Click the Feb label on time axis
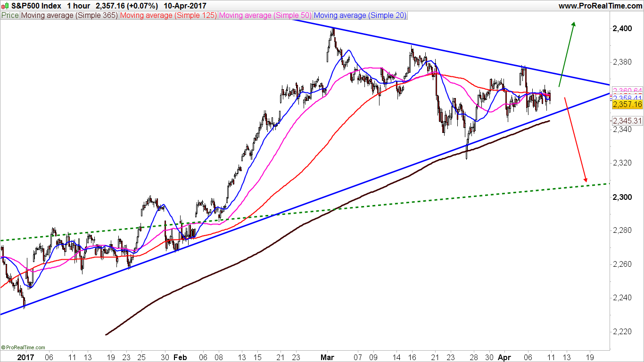This screenshot has height=362, width=644. 180,357
